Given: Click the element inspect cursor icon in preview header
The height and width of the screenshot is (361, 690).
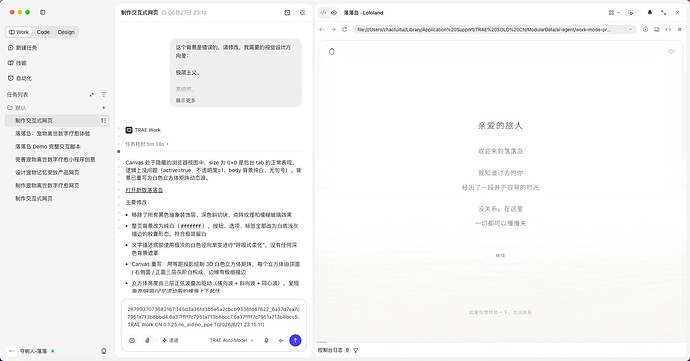Looking at the screenshot, I should click(631, 13).
